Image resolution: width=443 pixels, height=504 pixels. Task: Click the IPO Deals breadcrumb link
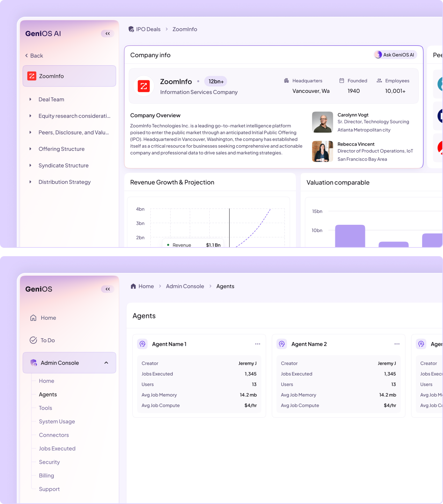tap(148, 29)
